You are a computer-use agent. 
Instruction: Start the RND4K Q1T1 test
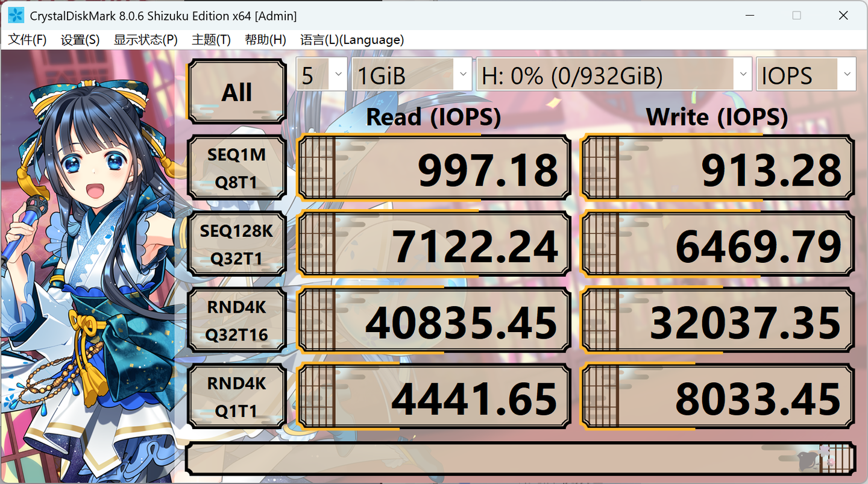coord(237,396)
